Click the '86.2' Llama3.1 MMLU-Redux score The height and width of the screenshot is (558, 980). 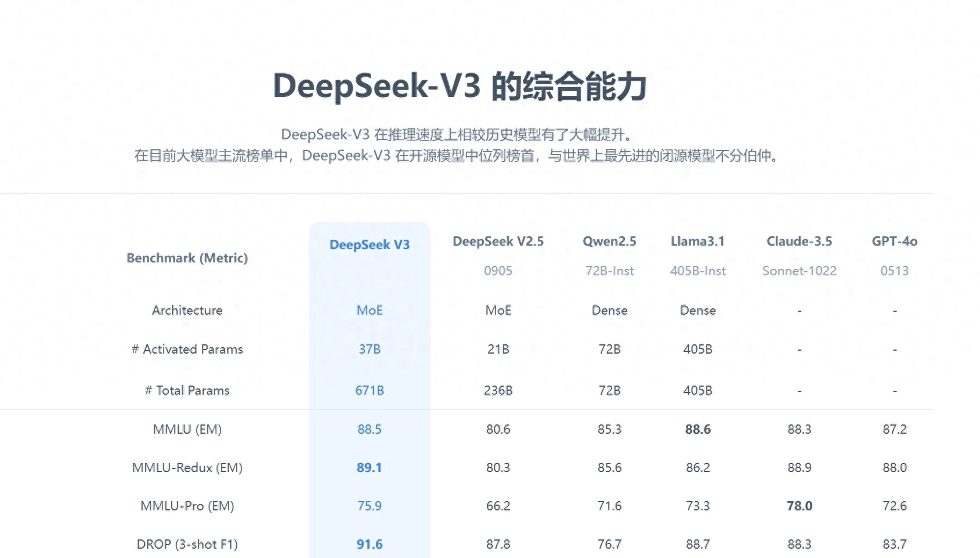pyautogui.click(x=697, y=467)
